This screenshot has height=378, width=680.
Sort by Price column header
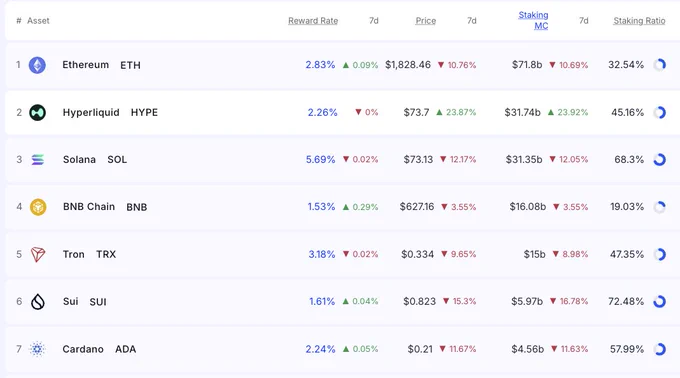pos(425,20)
